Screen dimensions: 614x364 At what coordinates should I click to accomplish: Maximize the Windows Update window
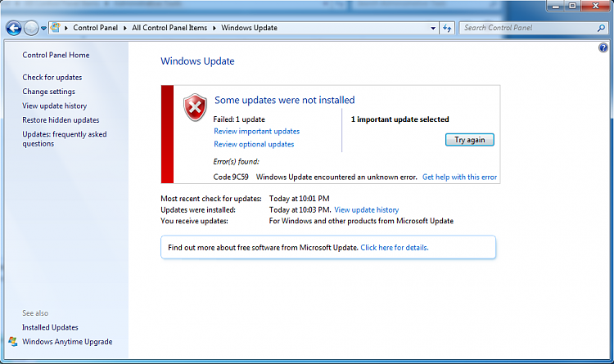pyautogui.click(x=572, y=6)
